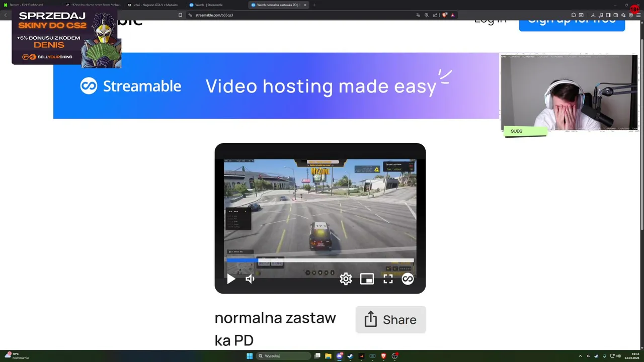Screen dimensions: 644x362
Task: Enable picture-in-picture mode in player
Action: 367,279
